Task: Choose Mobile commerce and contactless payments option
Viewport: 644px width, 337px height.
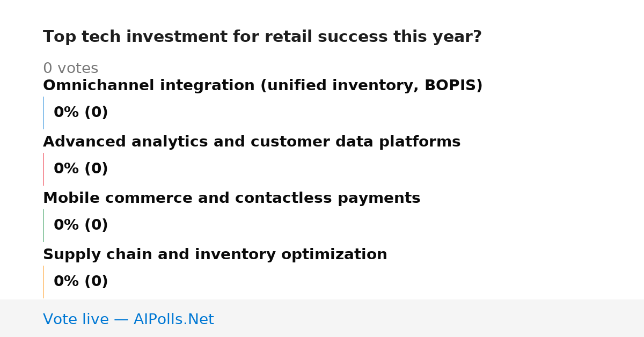Action: (x=231, y=199)
